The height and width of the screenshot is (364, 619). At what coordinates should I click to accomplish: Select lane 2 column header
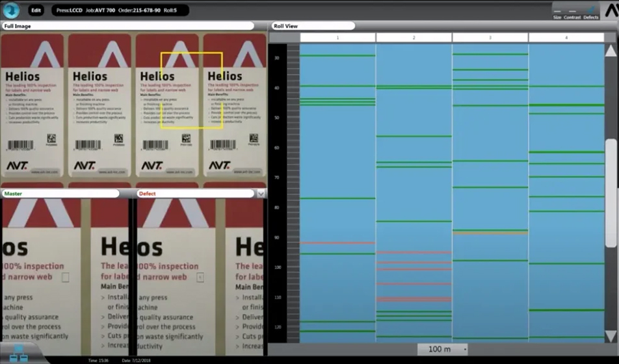pos(414,38)
